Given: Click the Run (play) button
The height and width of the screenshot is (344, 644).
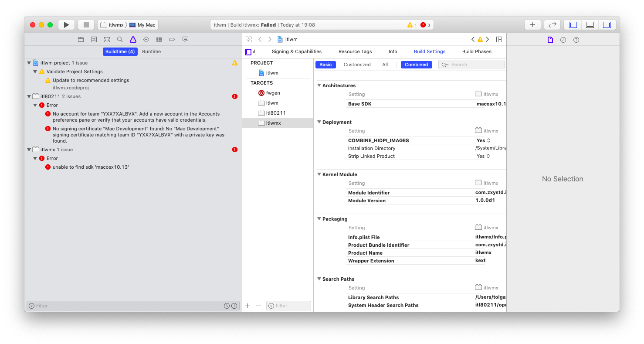Looking at the screenshot, I should (x=66, y=25).
